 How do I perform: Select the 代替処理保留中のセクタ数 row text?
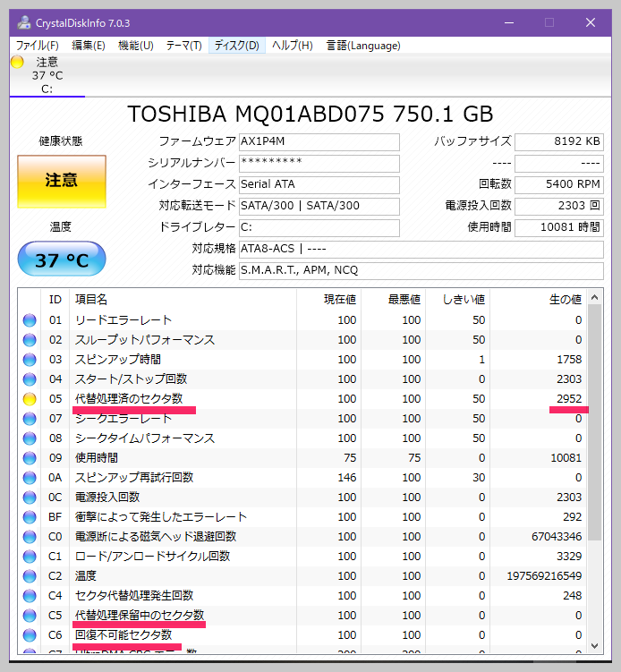click(140, 616)
